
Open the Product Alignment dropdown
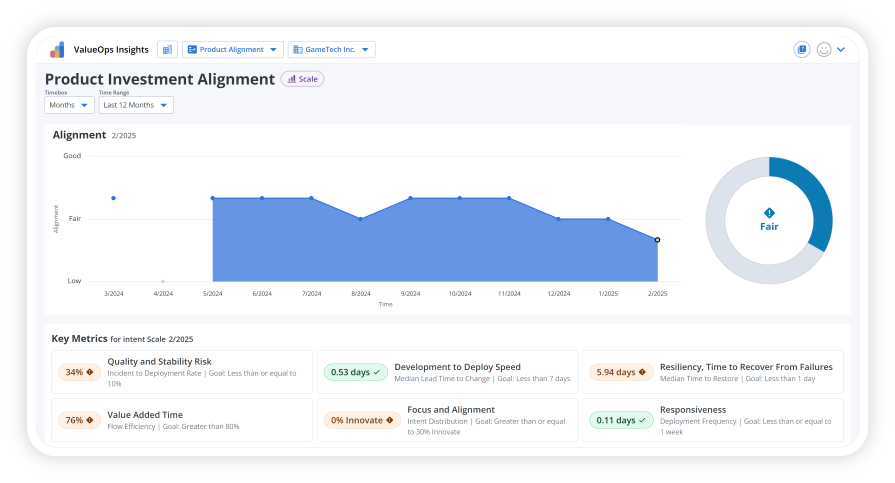coord(232,49)
